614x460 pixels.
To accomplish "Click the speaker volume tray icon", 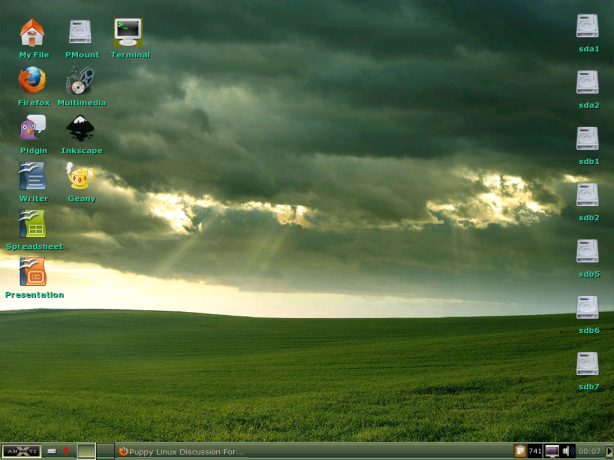I will pos(567,451).
